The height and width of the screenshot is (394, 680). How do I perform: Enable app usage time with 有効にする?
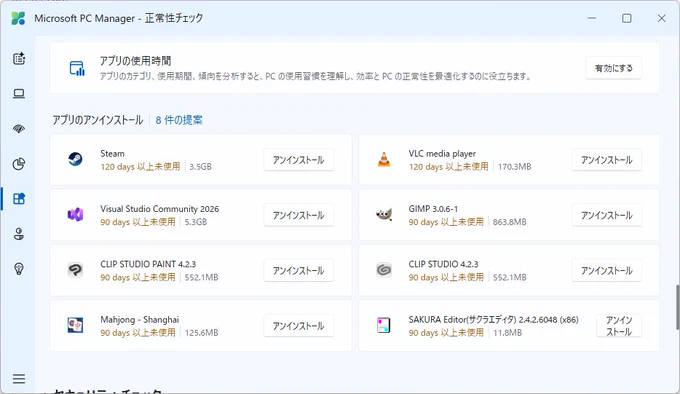coord(614,68)
